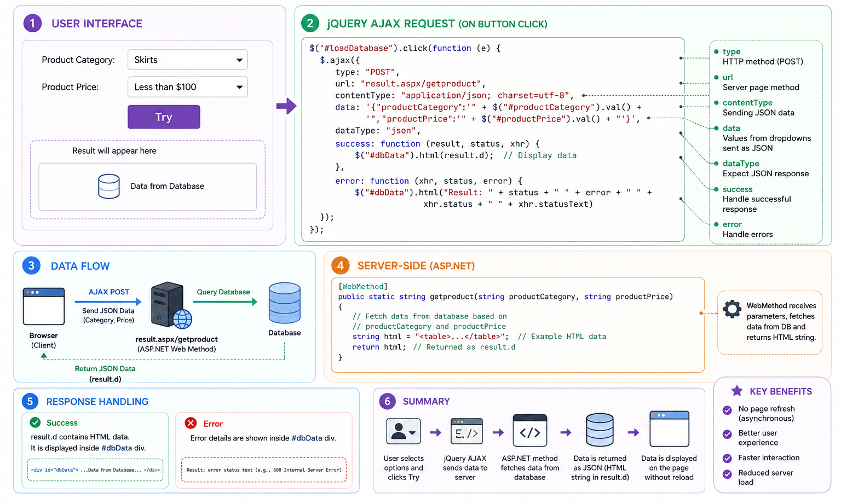Click the 'type' legend entry for HTTP method
The height and width of the screenshot is (504, 841).
tap(762, 56)
